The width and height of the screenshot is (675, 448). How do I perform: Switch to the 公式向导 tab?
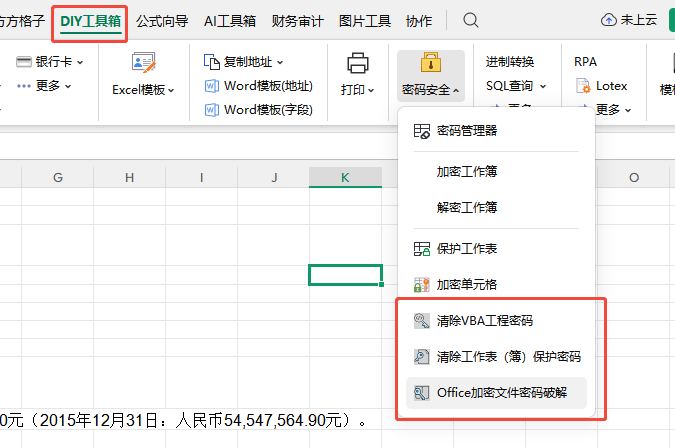pos(162,20)
